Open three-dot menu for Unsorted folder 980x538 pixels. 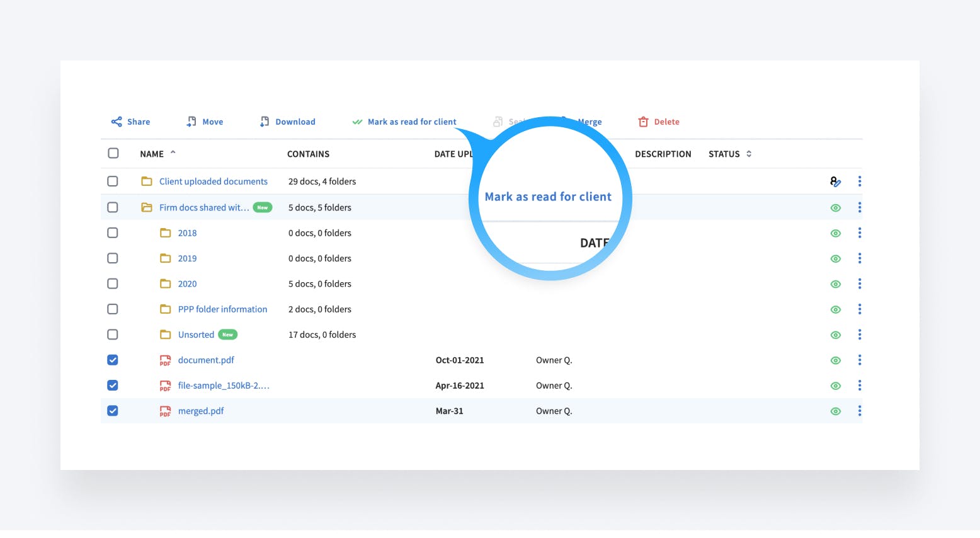860,335
